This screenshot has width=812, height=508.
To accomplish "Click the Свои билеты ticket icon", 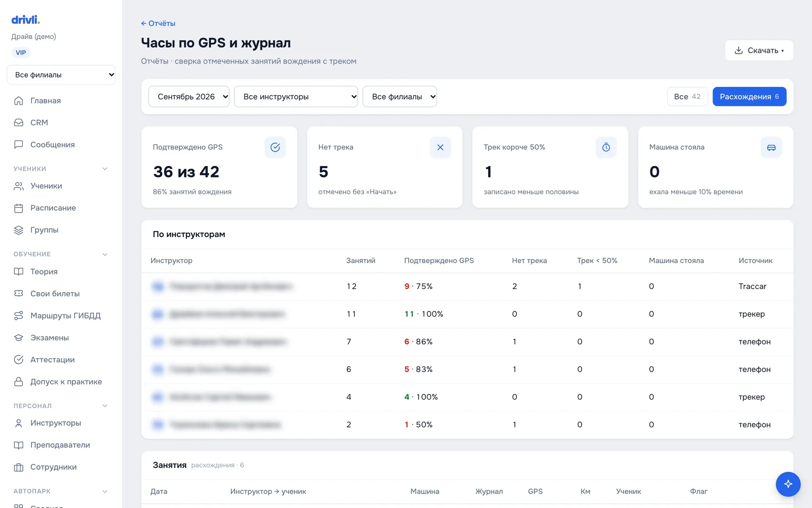I will [19, 294].
